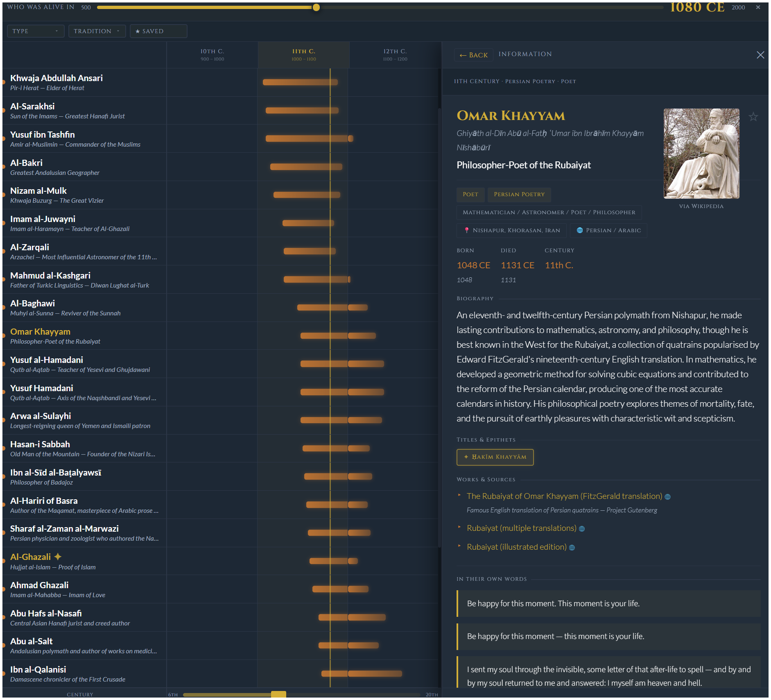Toggle the POET tag filter
This screenshot has height=700, width=771.
click(x=470, y=195)
